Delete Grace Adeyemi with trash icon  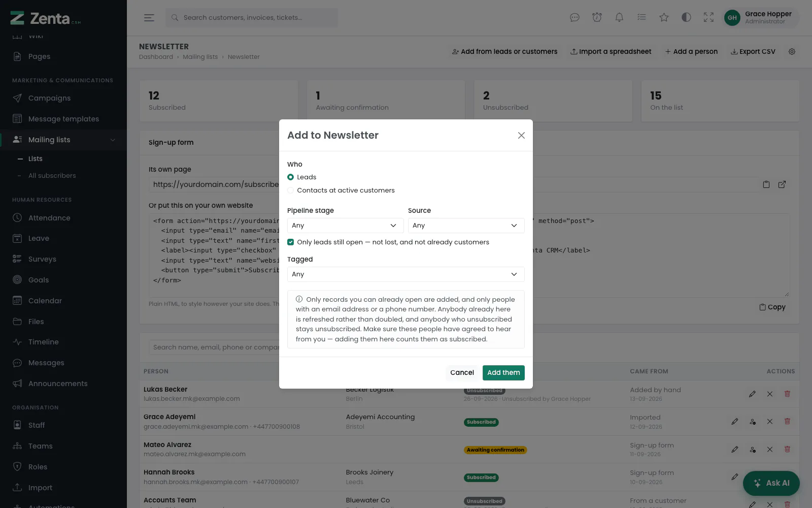tap(787, 421)
